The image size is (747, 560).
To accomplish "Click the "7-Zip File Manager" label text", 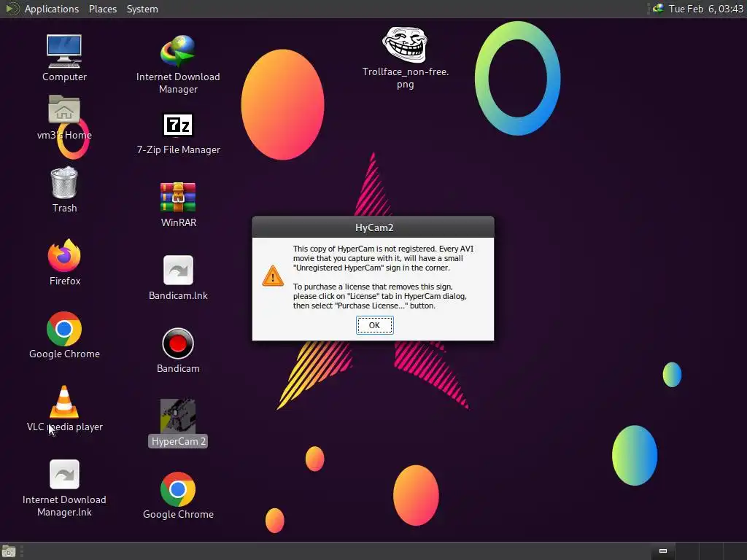I will pyautogui.click(x=178, y=149).
